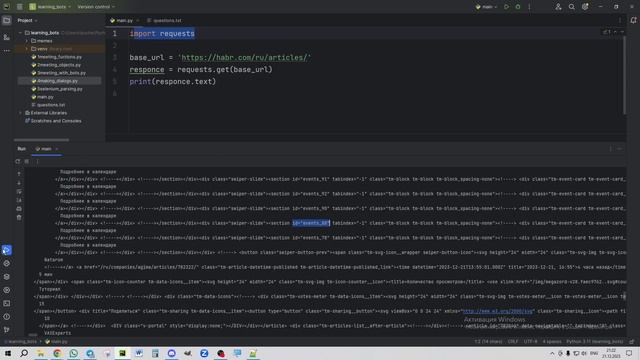Select the highlighted 4making_dialogs.py file
This screenshot has height=360, width=640.
click(55, 81)
